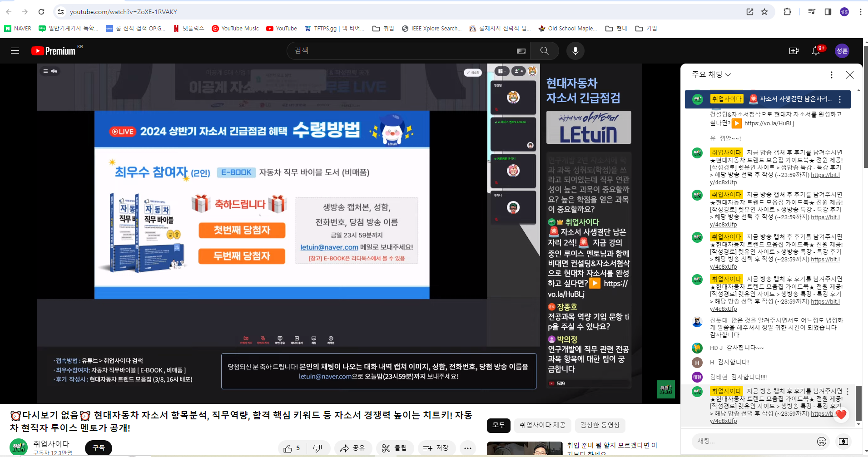The height and width of the screenshot is (457, 868).
Task: Click the search magnifier button
Action: [x=544, y=51]
